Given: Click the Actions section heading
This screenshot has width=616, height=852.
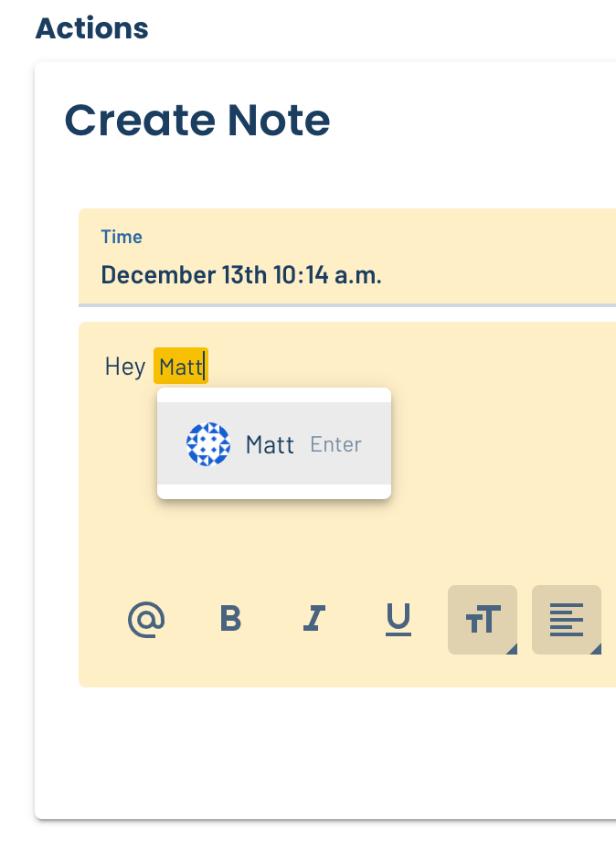Looking at the screenshot, I should click(91, 28).
